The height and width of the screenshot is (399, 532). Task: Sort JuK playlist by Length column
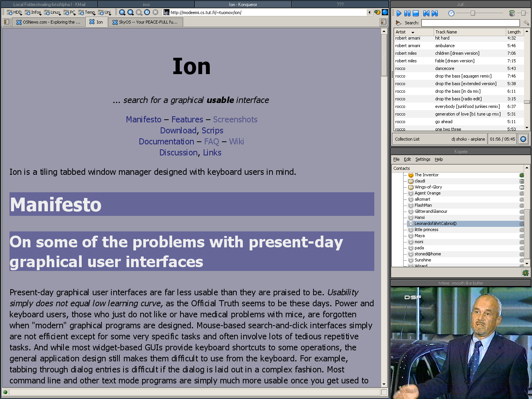click(515, 32)
